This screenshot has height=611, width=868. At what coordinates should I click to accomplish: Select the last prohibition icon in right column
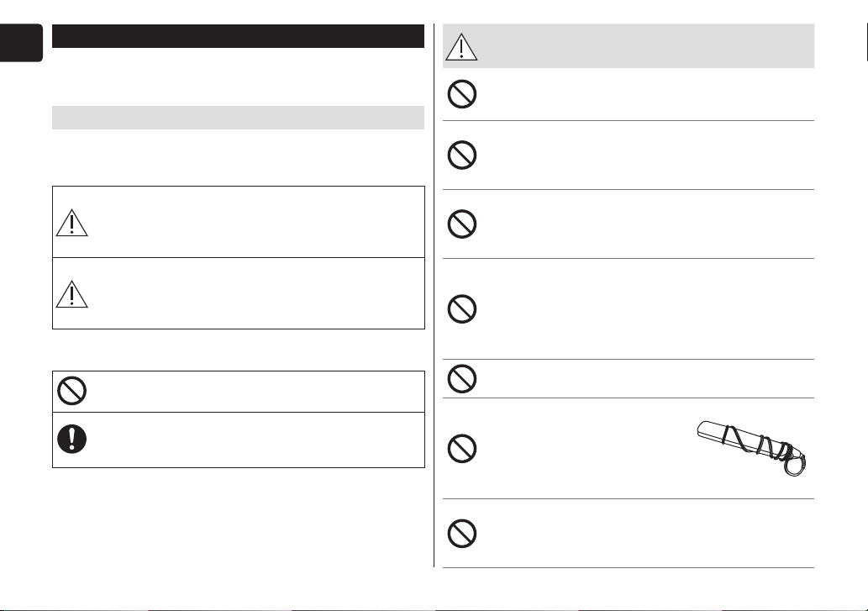[x=461, y=534]
